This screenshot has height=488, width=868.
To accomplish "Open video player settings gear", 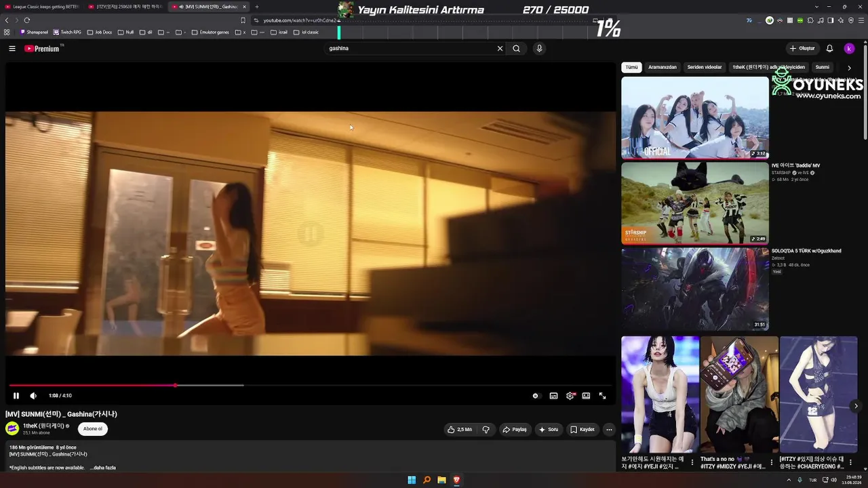I will 570,396.
